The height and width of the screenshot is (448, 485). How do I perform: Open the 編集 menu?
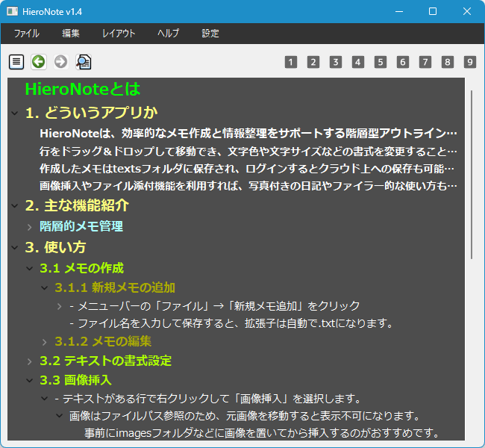coord(71,33)
